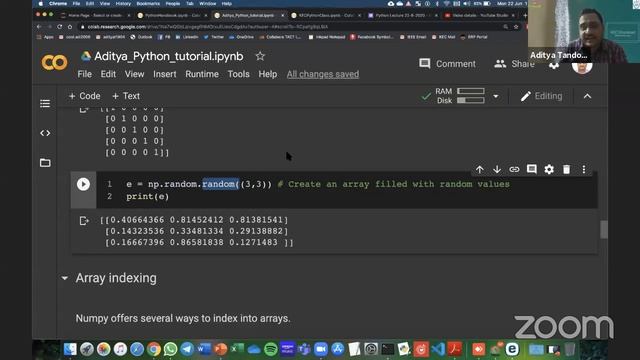Collapse the Array indexing section
This screenshot has height=360, width=640.
pos(64,278)
